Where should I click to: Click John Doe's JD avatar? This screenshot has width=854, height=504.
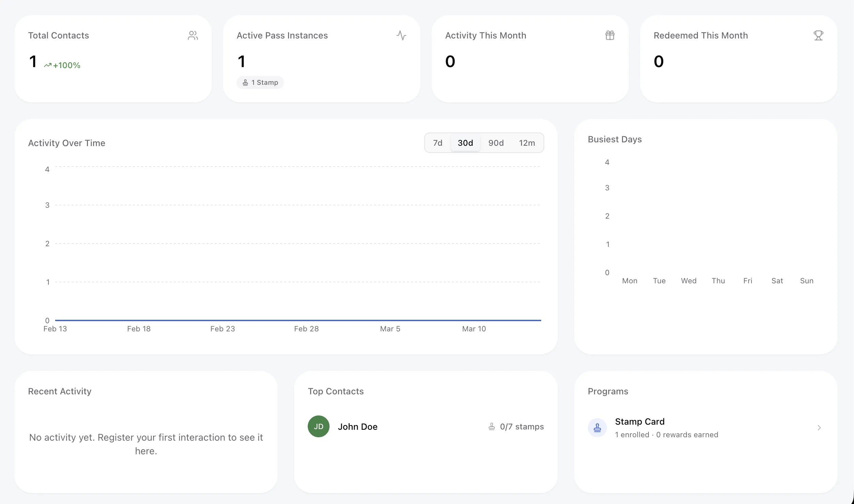coord(318,426)
